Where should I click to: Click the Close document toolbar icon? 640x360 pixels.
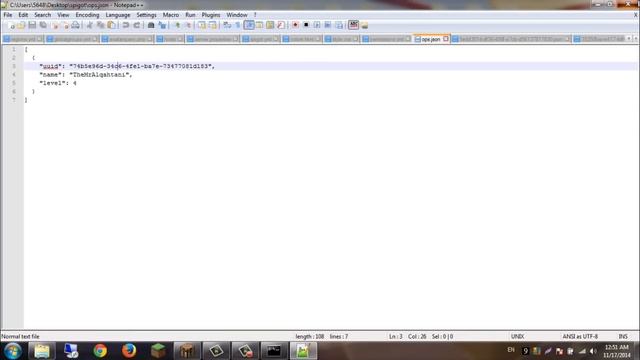pos(56,25)
